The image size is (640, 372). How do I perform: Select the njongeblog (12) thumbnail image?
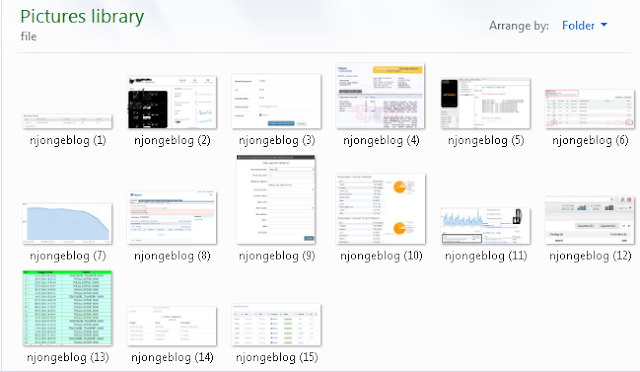[x=590, y=221]
